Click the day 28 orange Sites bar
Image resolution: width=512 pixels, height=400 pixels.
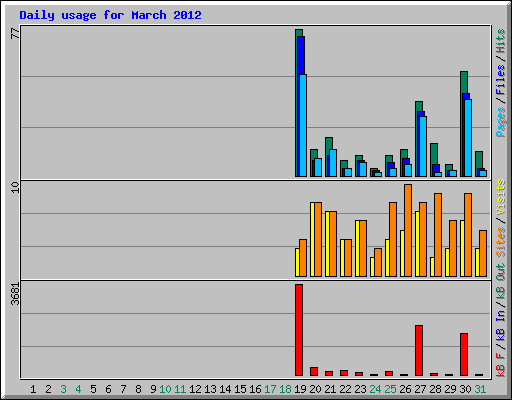(x=438, y=235)
